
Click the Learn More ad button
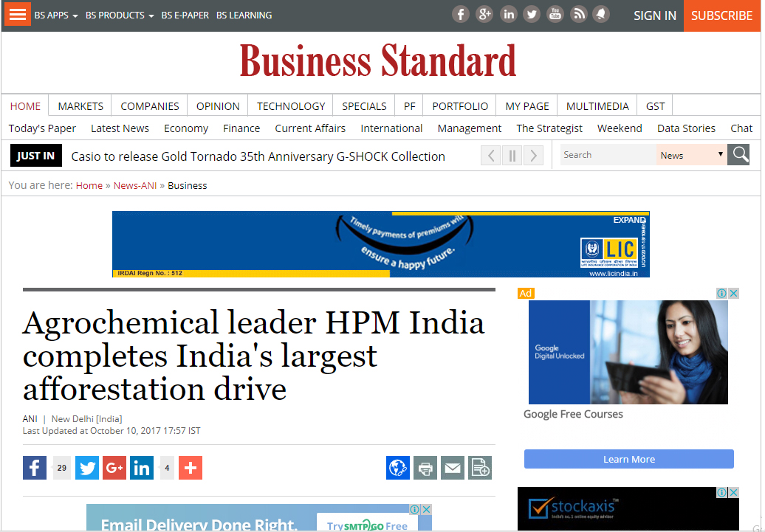629,459
